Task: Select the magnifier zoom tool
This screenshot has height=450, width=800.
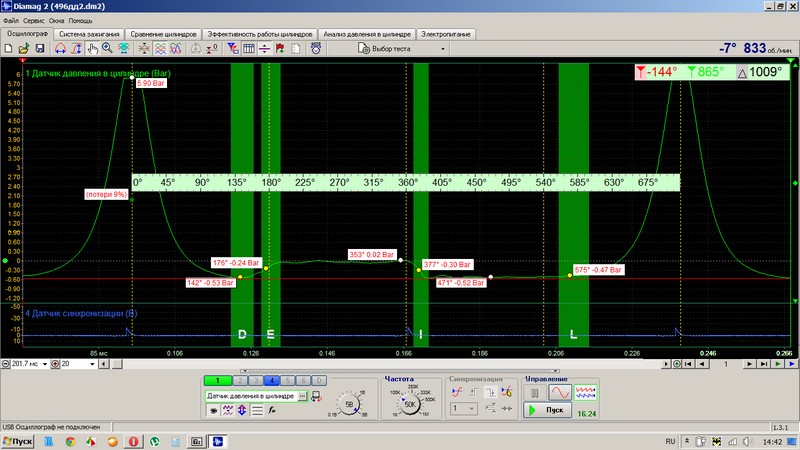Action: pyautogui.click(x=107, y=48)
